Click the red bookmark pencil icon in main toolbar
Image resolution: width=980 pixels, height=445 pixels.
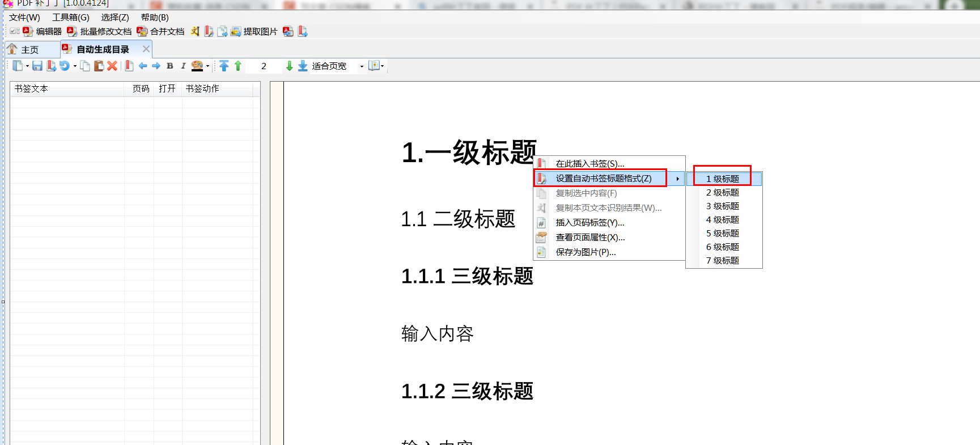point(209,32)
